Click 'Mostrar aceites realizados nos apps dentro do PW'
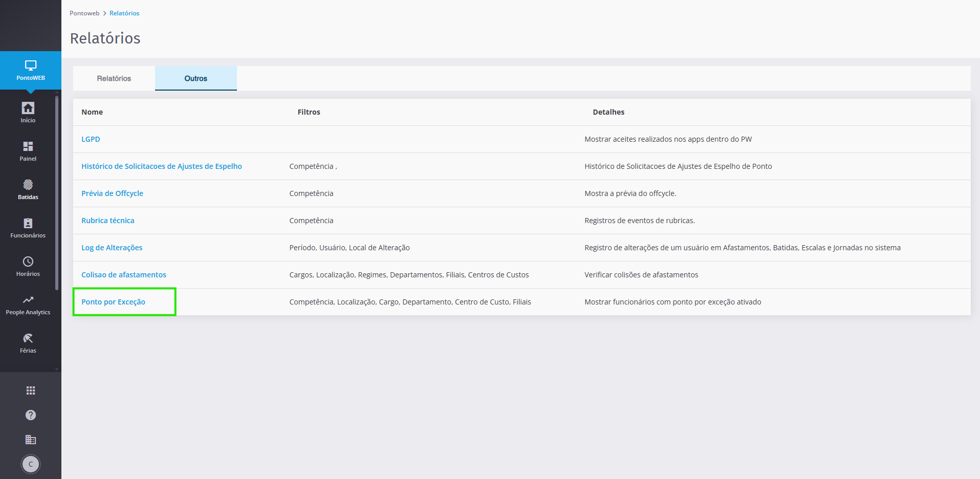The image size is (980, 479). (668, 139)
